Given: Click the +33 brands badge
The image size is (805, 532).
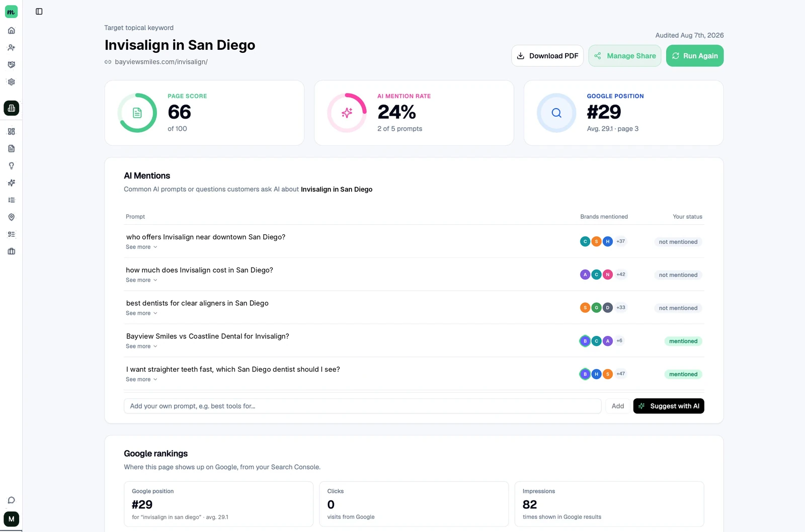Looking at the screenshot, I should 621,308.
